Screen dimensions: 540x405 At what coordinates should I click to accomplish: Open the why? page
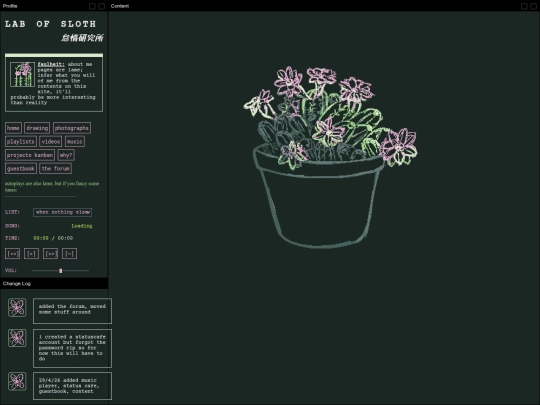click(66, 155)
